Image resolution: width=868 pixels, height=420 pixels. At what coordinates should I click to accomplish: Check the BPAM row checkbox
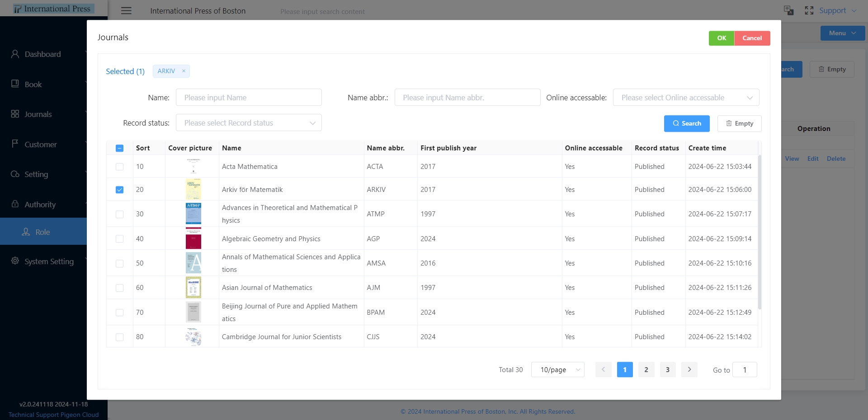[119, 313]
